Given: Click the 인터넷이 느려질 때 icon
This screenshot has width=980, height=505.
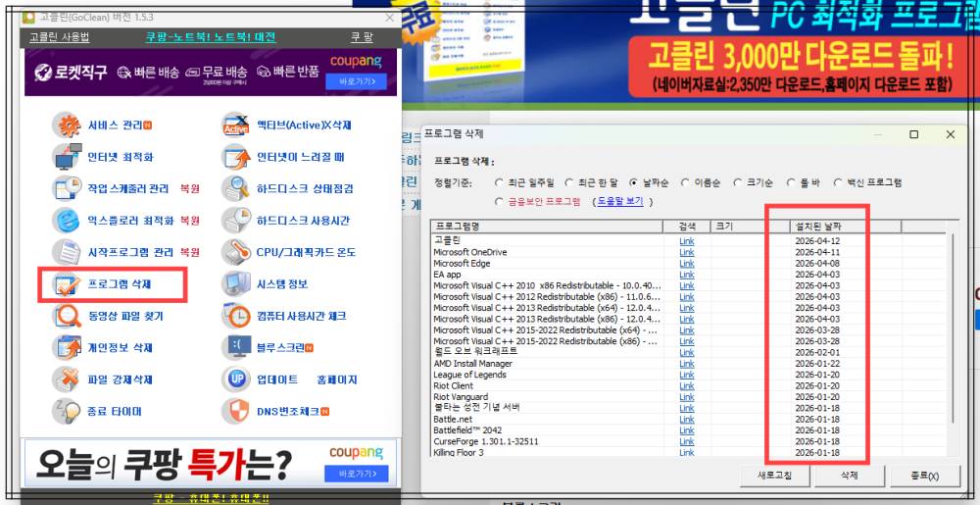Looking at the screenshot, I should pos(235,157).
